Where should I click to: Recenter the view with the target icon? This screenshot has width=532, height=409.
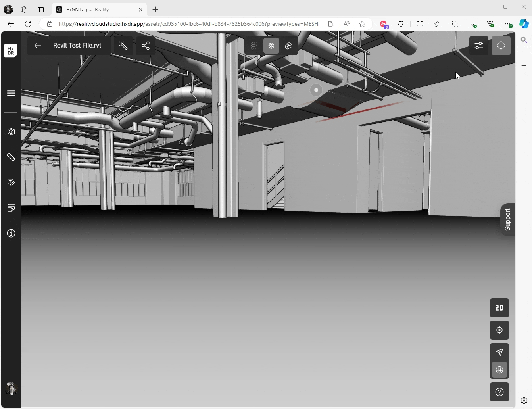coord(499,330)
